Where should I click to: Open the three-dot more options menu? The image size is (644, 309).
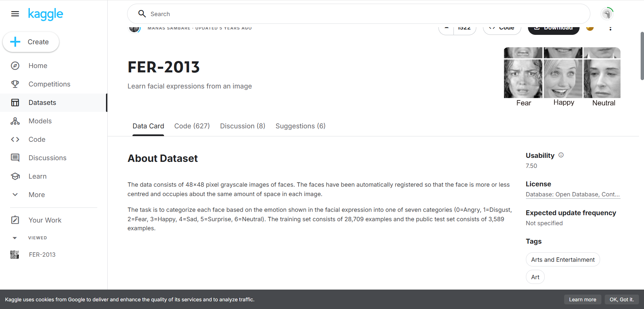pyautogui.click(x=610, y=28)
